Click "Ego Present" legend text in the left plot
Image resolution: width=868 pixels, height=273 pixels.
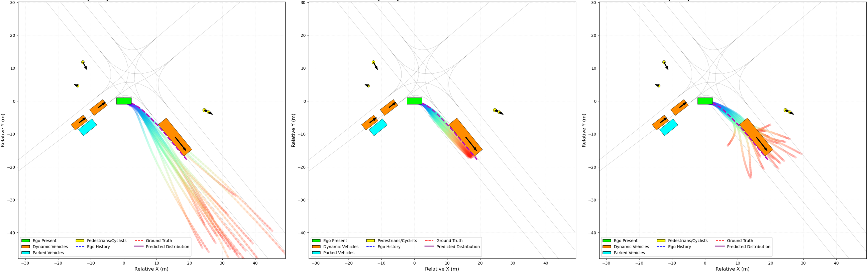44,241
